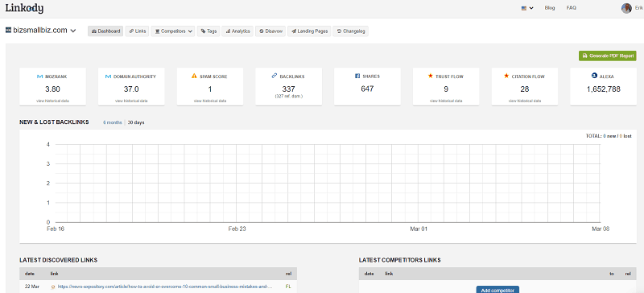Click the Linkody logo
The image size is (644, 293).
pos(24,8)
